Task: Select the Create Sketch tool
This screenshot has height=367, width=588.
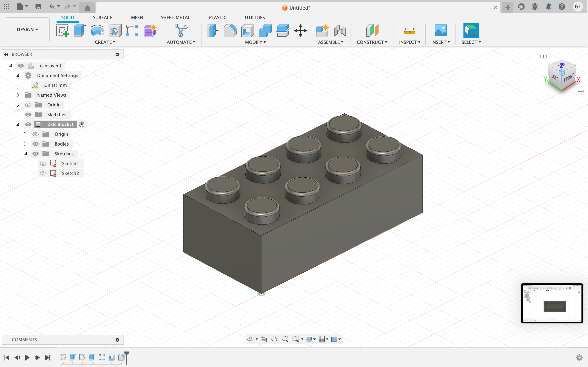Action: [x=62, y=31]
